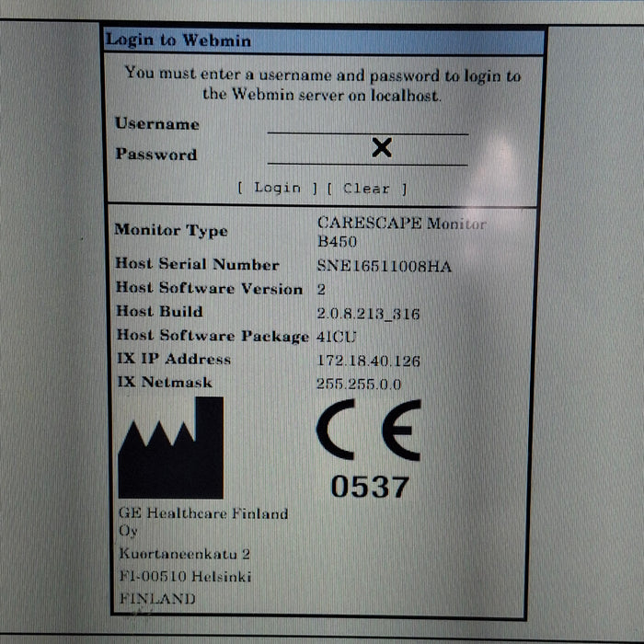Image resolution: width=644 pixels, height=644 pixels.
Task: Click the 'Host Software Package' label
Action: pyautogui.click(x=213, y=336)
